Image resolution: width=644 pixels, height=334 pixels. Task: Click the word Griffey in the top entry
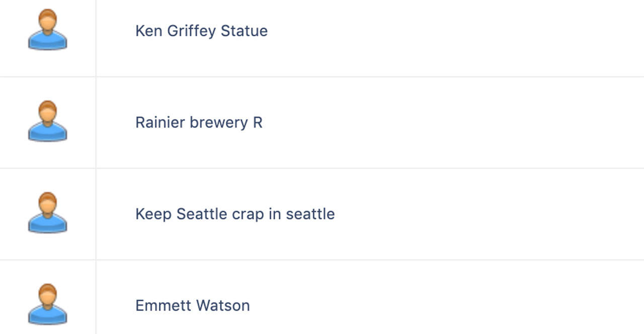coord(192,31)
